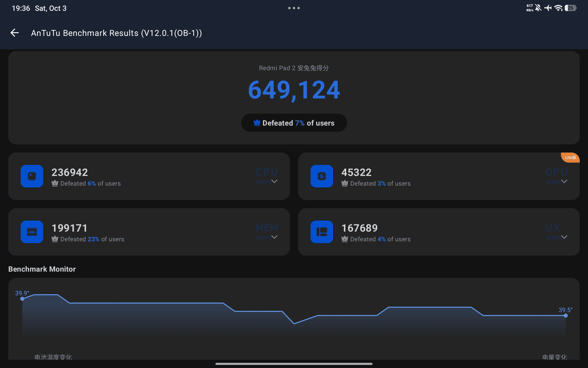The width and height of the screenshot is (588, 368).
Task: Tap the 617 KB/s network speed indicator
Action: click(x=530, y=8)
